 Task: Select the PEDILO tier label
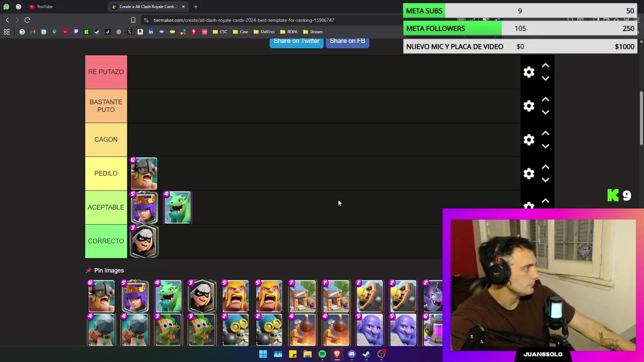pyautogui.click(x=106, y=173)
